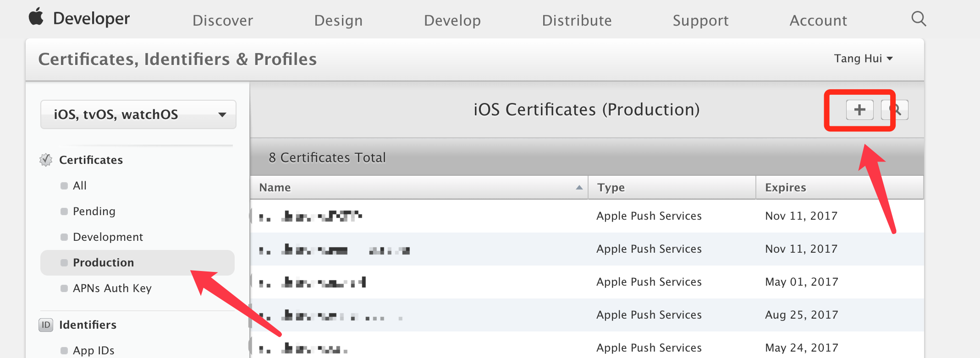Open the search magnifier in top navigation
The image size is (980, 358).
pyautogui.click(x=919, y=19)
